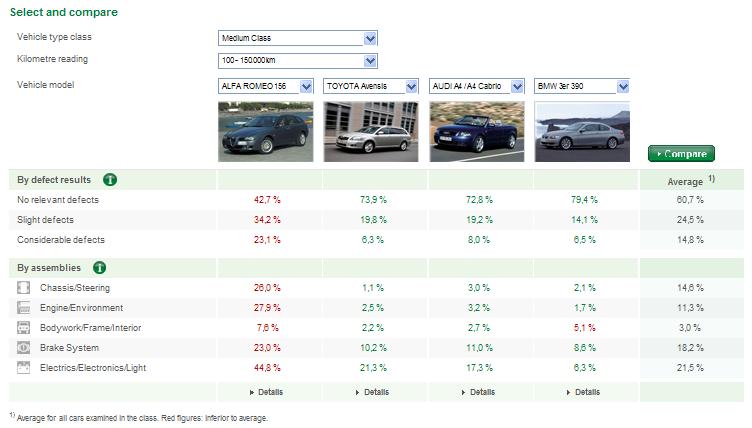Click Alfa Romeo electrics value 44,8 %

[x=267, y=368]
